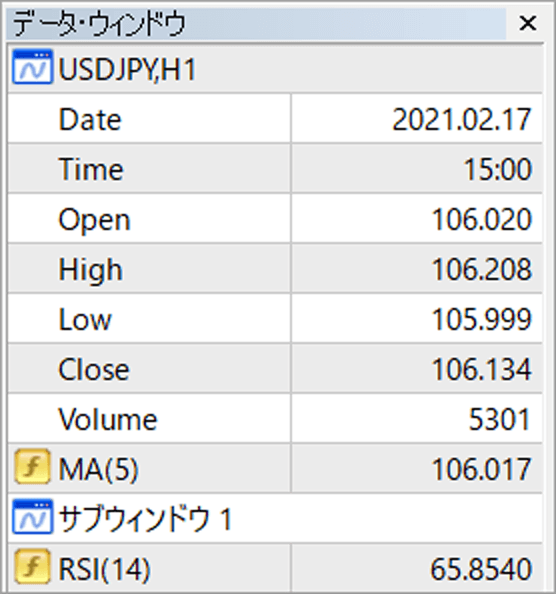
Task: Click the Volume row label
Action: click(x=108, y=419)
